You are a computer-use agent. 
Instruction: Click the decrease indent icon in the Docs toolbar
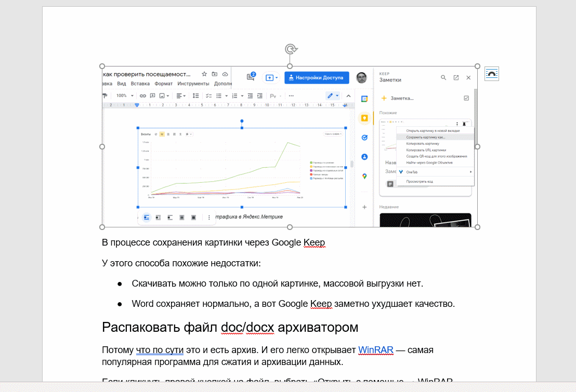[x=250, y=96]
